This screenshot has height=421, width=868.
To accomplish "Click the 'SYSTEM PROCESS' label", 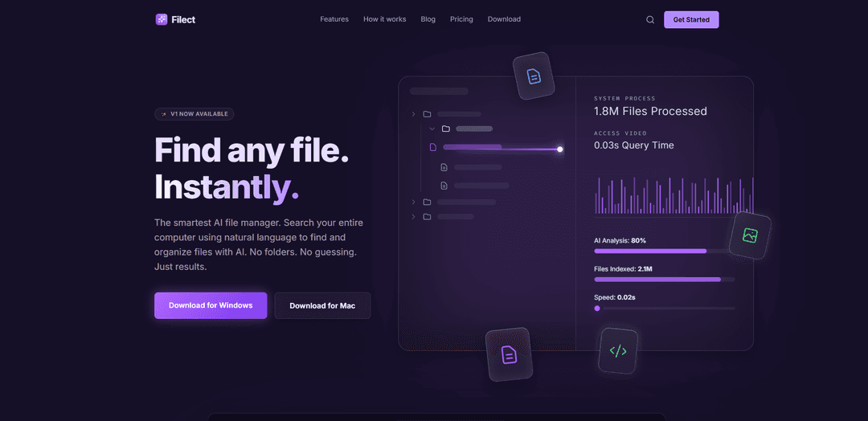I will (x=624, y=99).
